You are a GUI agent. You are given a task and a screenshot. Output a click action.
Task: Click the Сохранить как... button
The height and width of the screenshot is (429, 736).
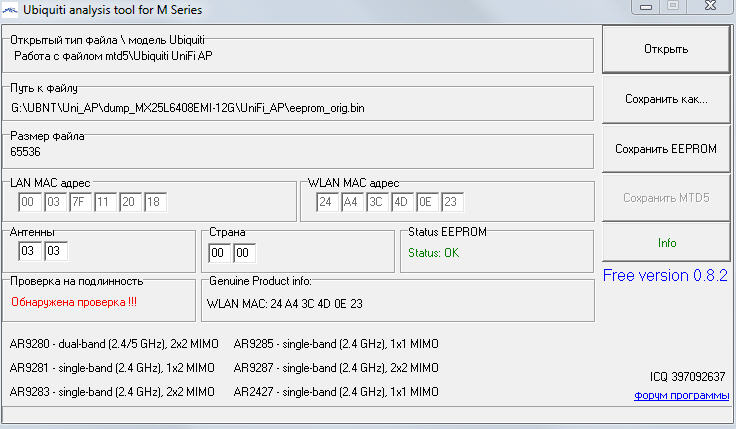(x=666, y=99)
